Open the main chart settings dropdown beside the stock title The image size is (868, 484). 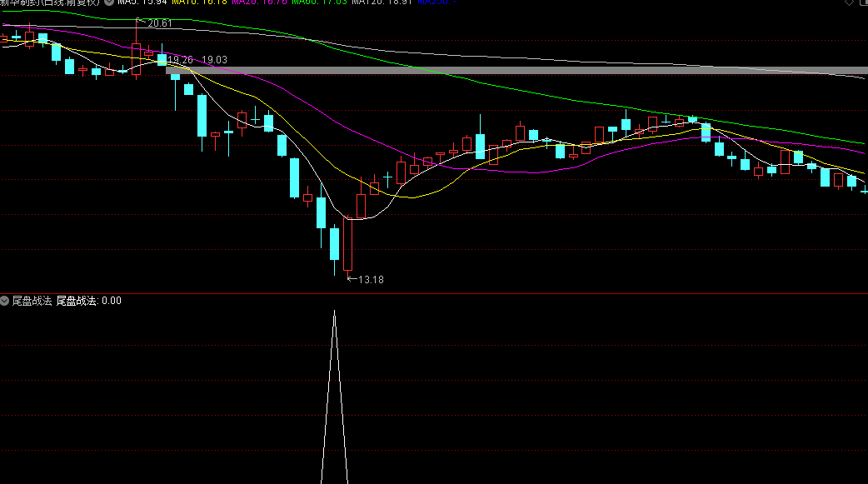109,2
